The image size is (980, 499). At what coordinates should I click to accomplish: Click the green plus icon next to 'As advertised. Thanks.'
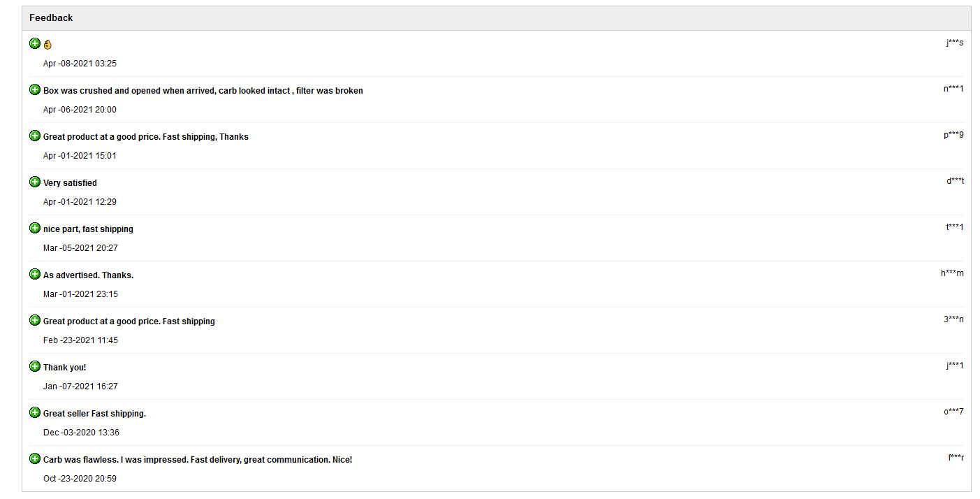[x=35, y=274]
